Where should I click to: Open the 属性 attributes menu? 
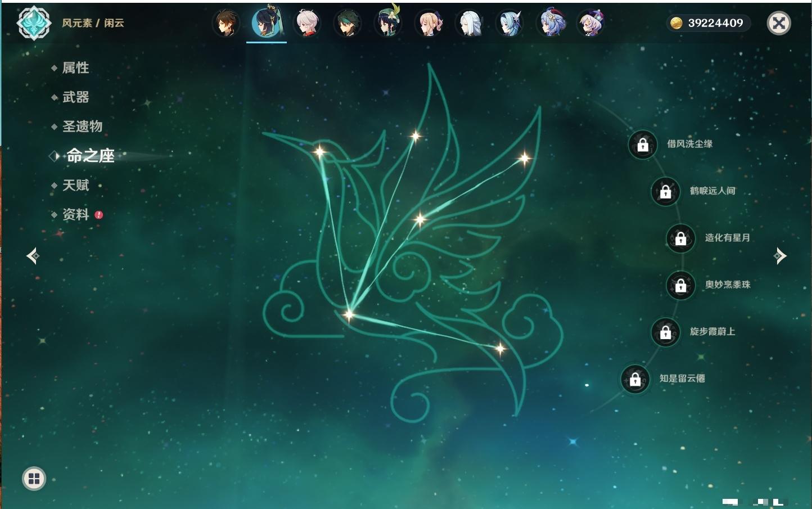coord(75,68)
